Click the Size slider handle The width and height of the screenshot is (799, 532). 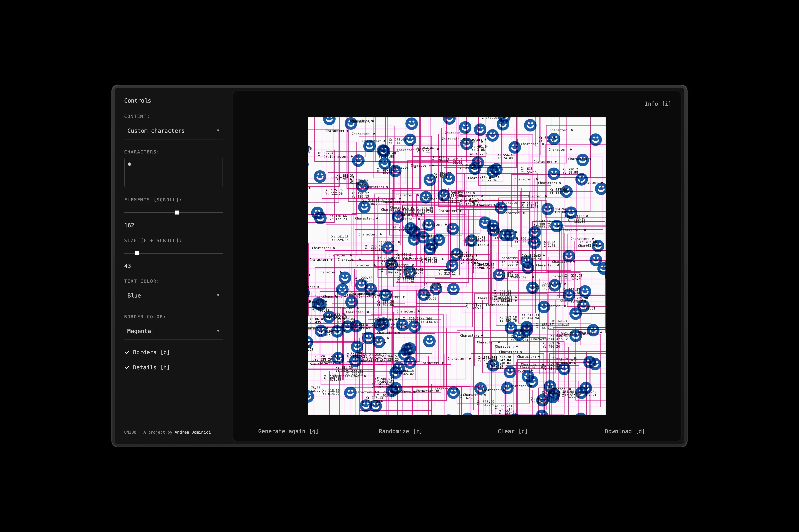click(137, 253)
